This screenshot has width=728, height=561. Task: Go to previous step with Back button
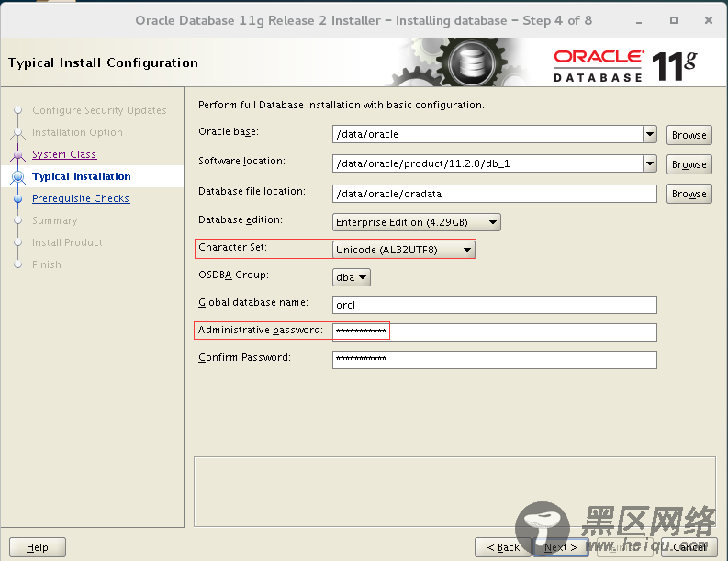[x=503, y=547]
